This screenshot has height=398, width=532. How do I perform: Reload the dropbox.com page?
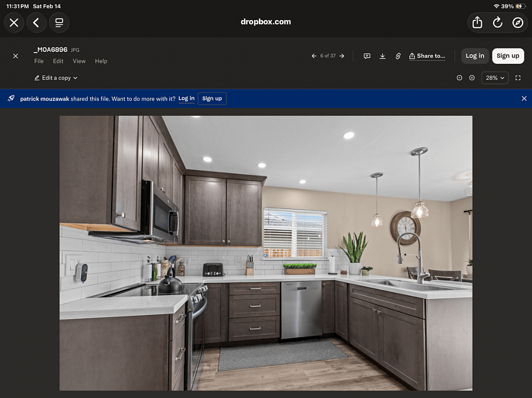click(x=497, y=22)
